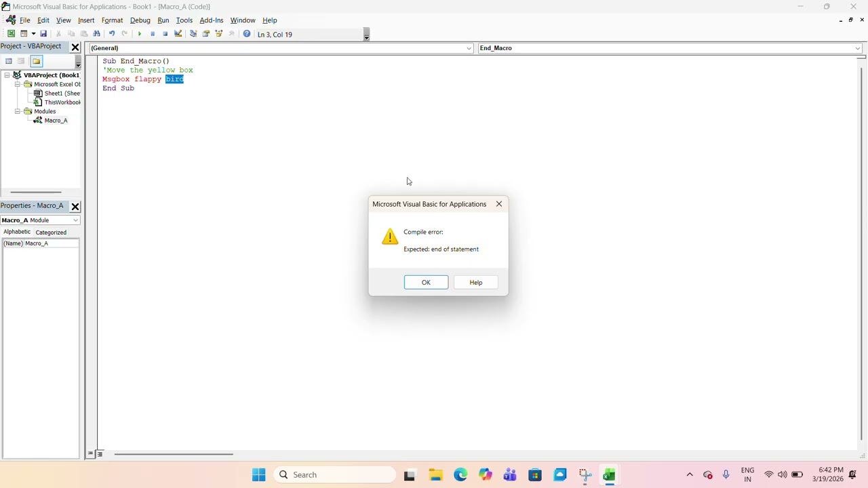
Task: Click the Save toolbar icon
Action: 43,34
